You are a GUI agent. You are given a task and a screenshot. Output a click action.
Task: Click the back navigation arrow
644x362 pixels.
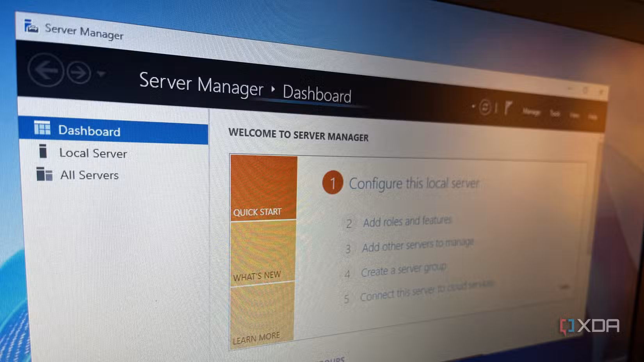click(x=46, y=70)
